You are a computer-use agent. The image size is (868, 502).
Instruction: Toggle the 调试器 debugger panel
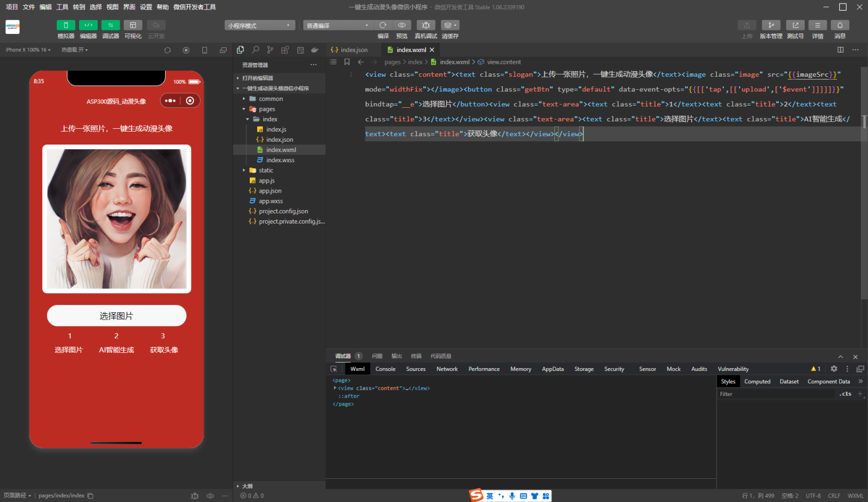tap(110, 25)
